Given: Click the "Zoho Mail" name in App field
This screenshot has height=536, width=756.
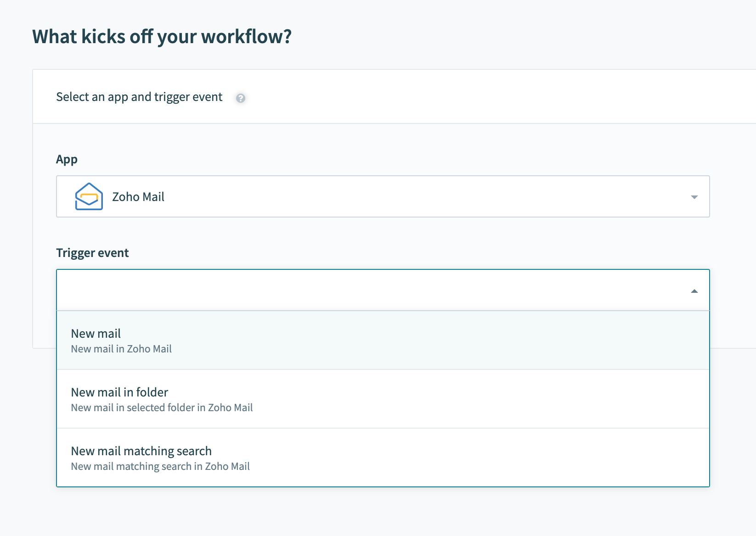Looking at the screenshot, I should tap(138, 197).
